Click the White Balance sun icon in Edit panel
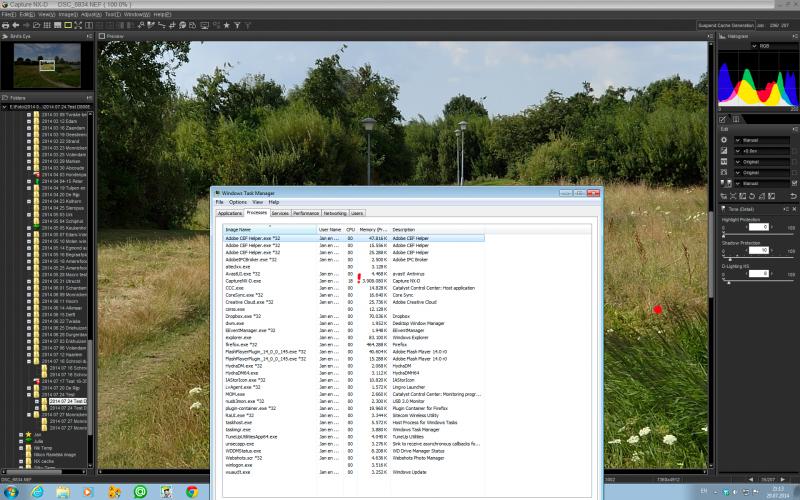 click(x=723, y=140)
